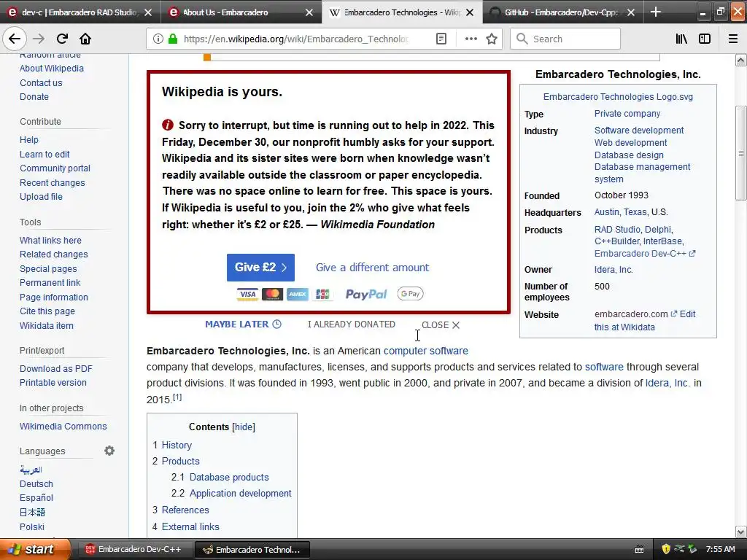The image size is (747, 560).
Task: Jump to History section in Contents
Action: (x=177, y=445)
